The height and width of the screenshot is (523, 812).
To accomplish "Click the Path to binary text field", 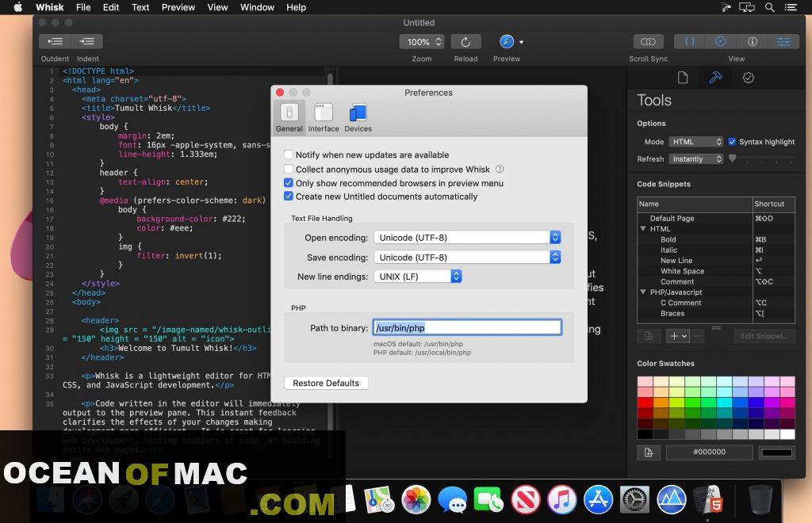I will 467,327.
